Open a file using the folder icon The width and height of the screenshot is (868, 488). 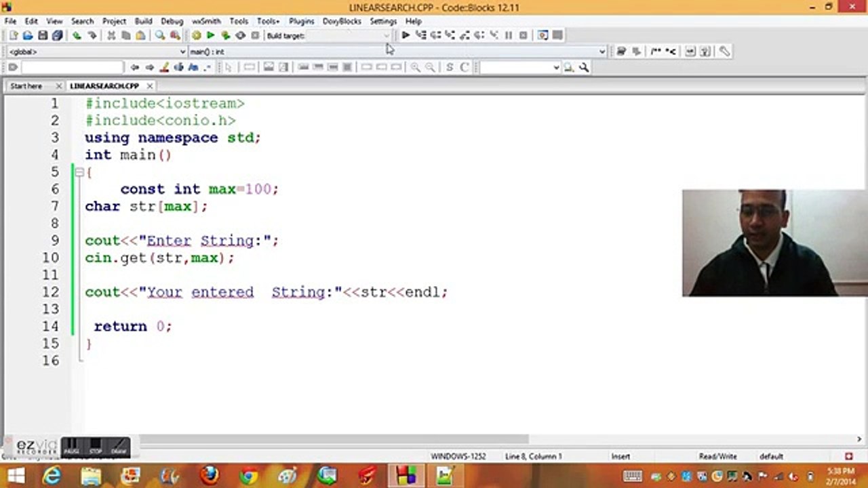pyautogui.click(x=27, y=35)
